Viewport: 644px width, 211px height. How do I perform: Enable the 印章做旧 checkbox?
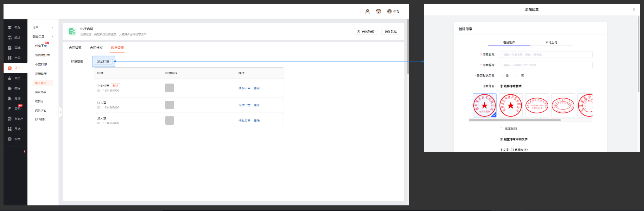[502, 129]
